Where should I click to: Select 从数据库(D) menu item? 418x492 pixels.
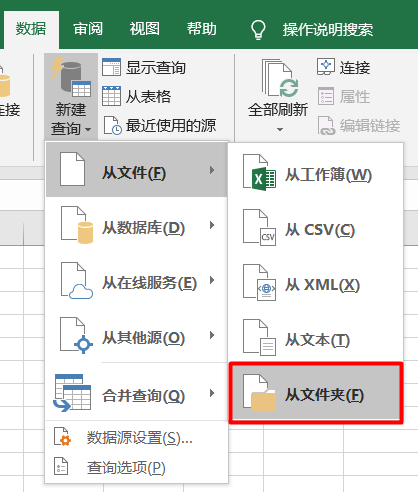point(137,225)
